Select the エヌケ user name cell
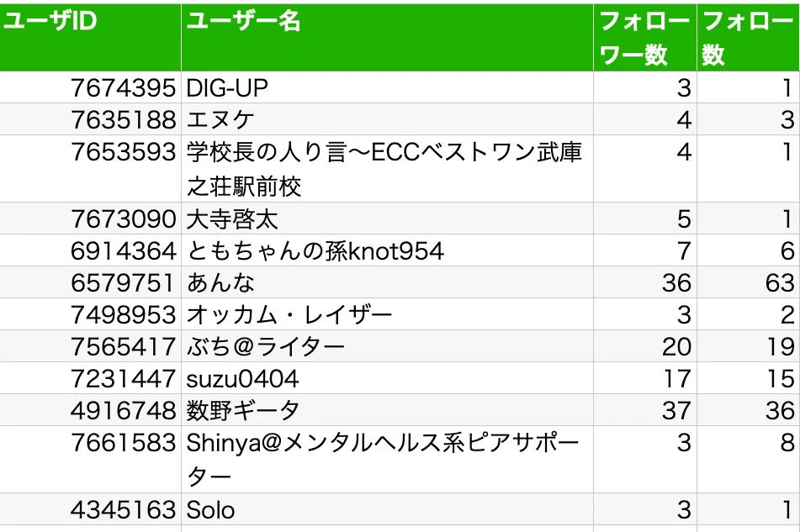The width and height of the screenshot is (800, 532). pyautogui.click(x=387, y=119)
